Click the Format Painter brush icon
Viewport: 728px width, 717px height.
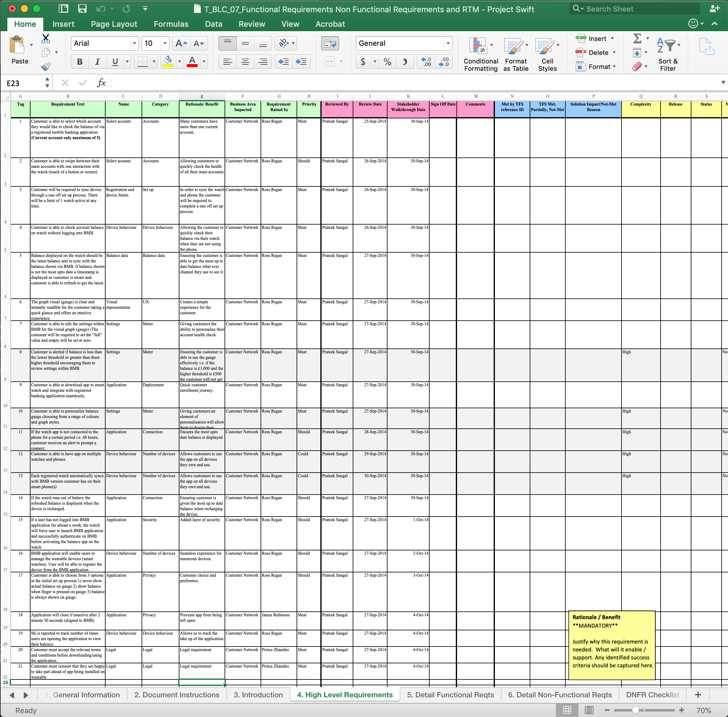[45, 67]
